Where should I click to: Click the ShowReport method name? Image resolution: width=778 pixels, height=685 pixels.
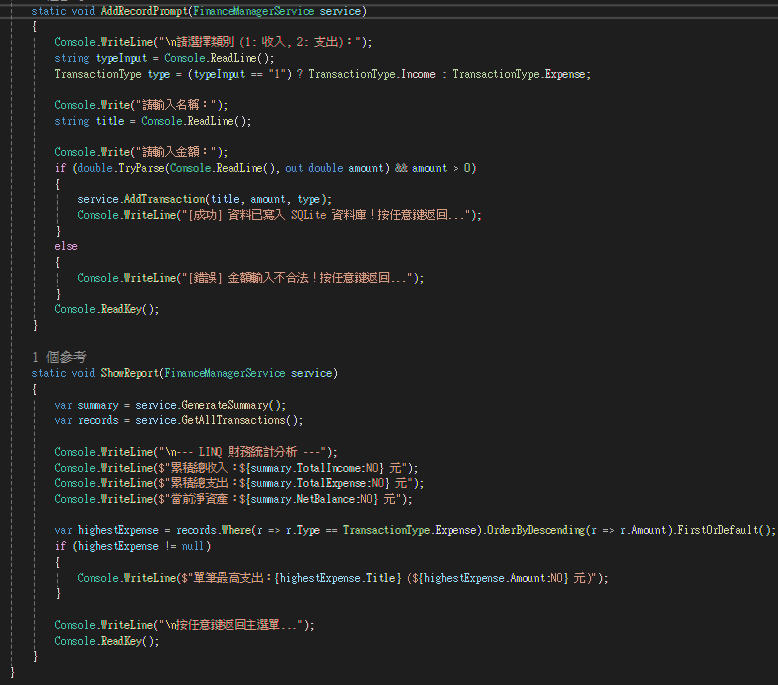click(130, 373)
